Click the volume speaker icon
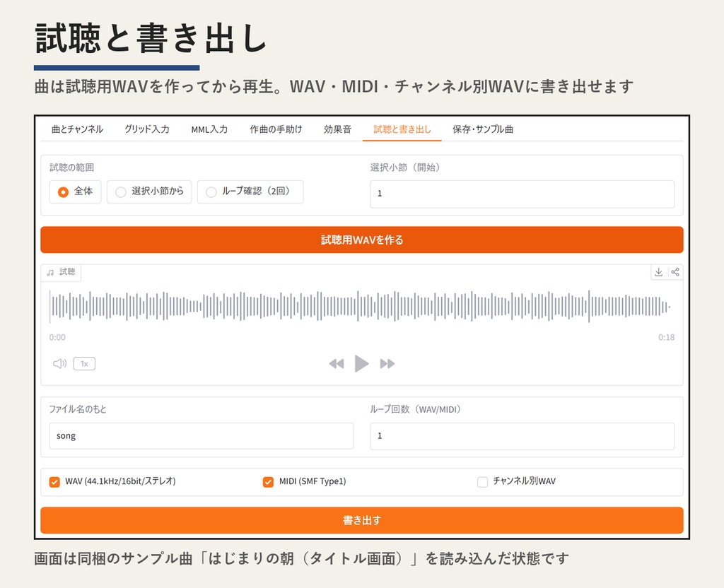This screenshot has height=588, width=724. click(59, 364)
